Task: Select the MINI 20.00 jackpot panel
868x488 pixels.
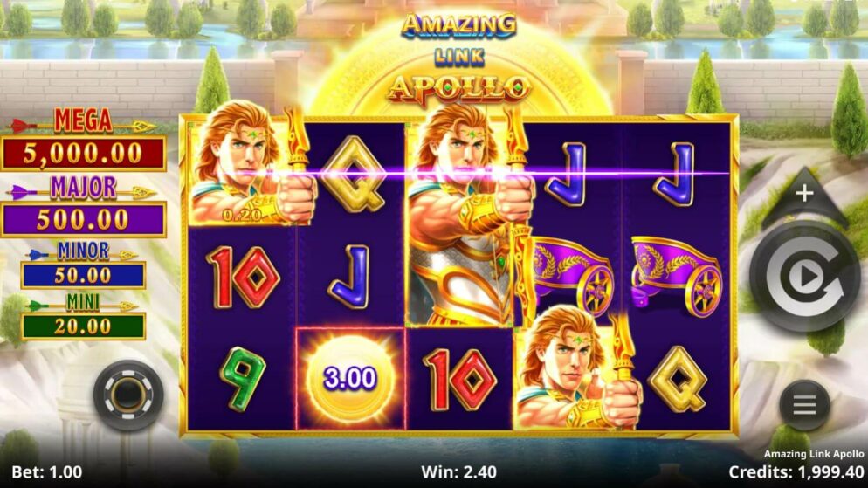Action: point(83,317)
